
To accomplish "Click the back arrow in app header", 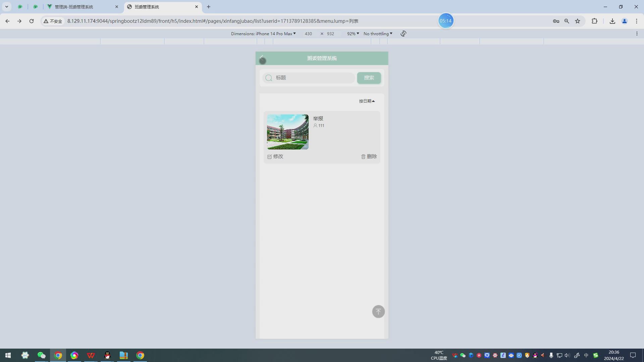I will [262, 58].
